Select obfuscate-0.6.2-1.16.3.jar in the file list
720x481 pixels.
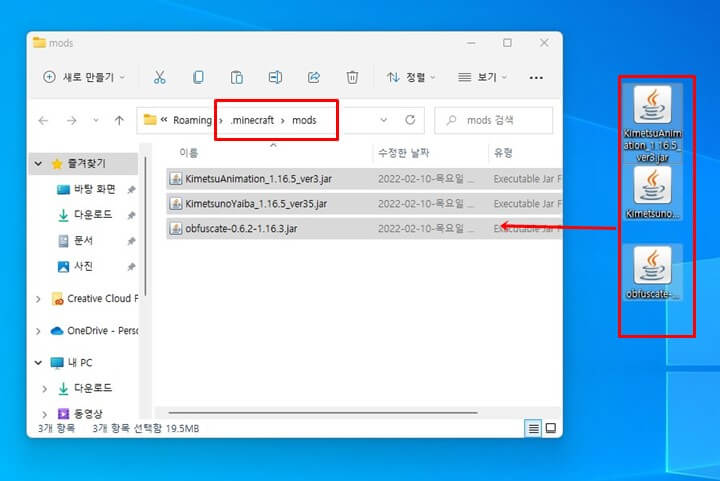tap(364, 228)
